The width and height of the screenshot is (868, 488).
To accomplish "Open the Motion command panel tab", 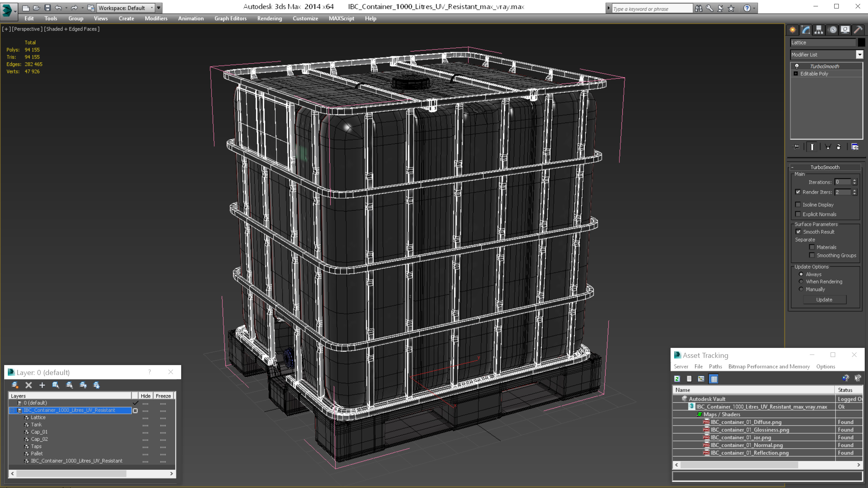I will coord(833,30).
